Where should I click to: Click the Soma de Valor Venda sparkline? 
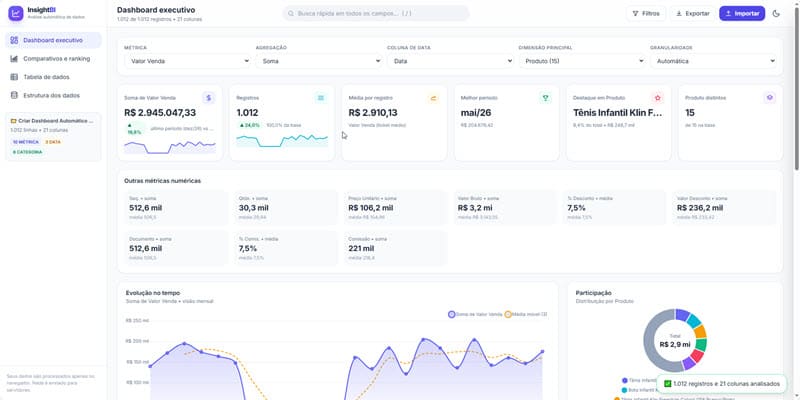(x=170, y=147)
